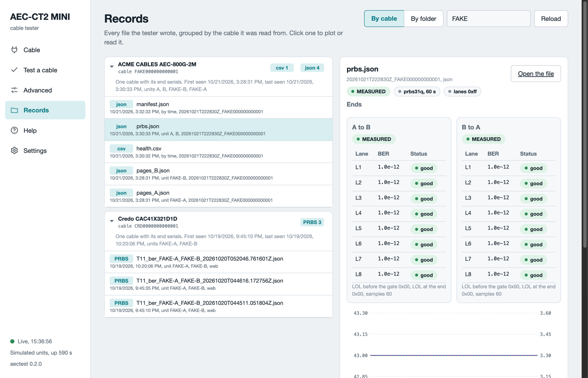Go to Test a cable page

(45, 70)
